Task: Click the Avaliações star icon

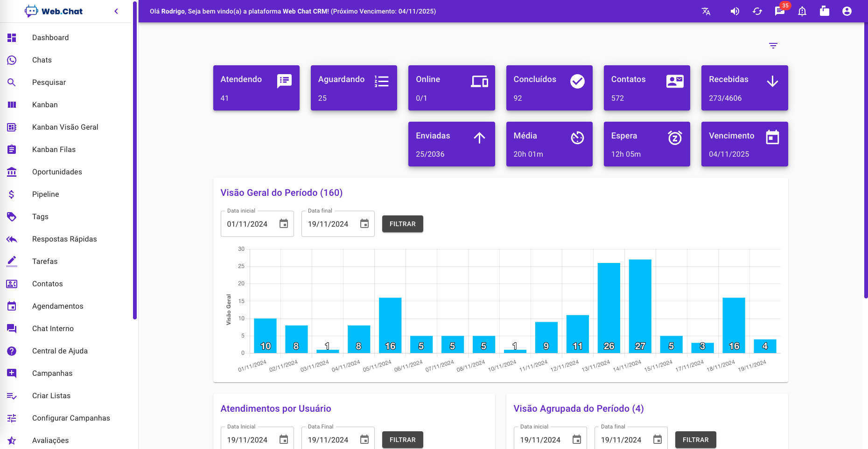Action: coord(12,441)
